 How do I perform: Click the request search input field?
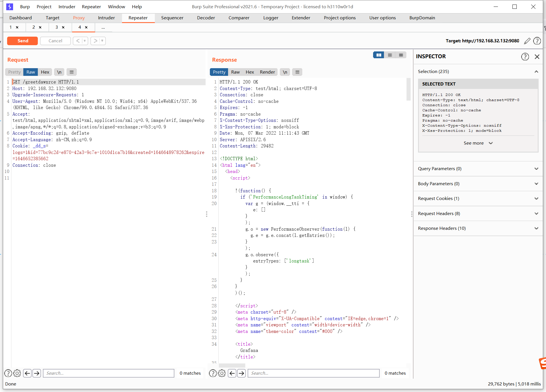[109, 373]
